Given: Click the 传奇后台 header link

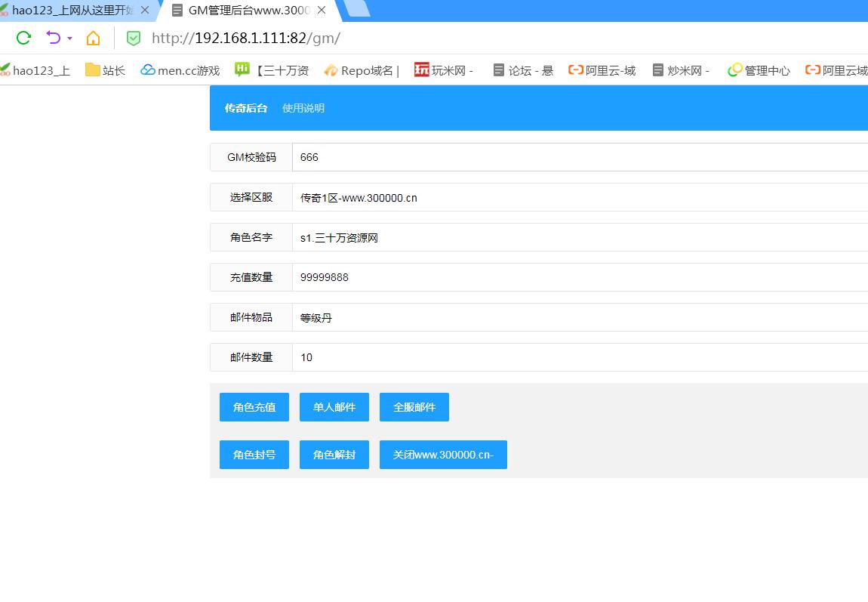Looking at the screenshot, I should pyautogui.click(x=246, y=108).
